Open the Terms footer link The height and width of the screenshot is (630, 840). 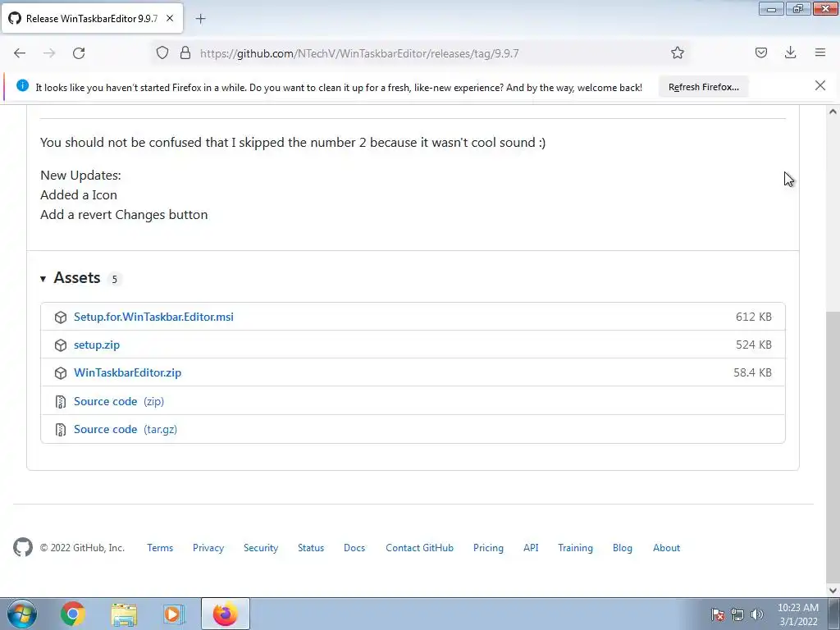160,547
